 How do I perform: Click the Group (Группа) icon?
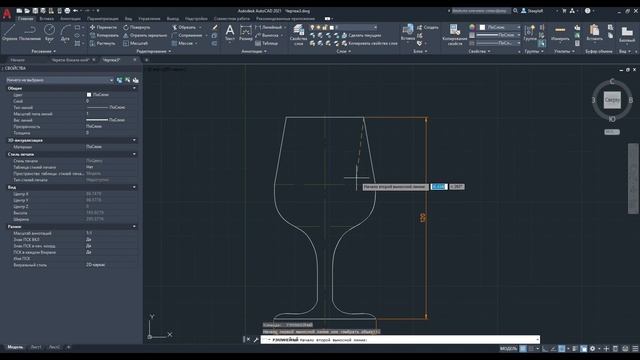(x=530, y=33)
